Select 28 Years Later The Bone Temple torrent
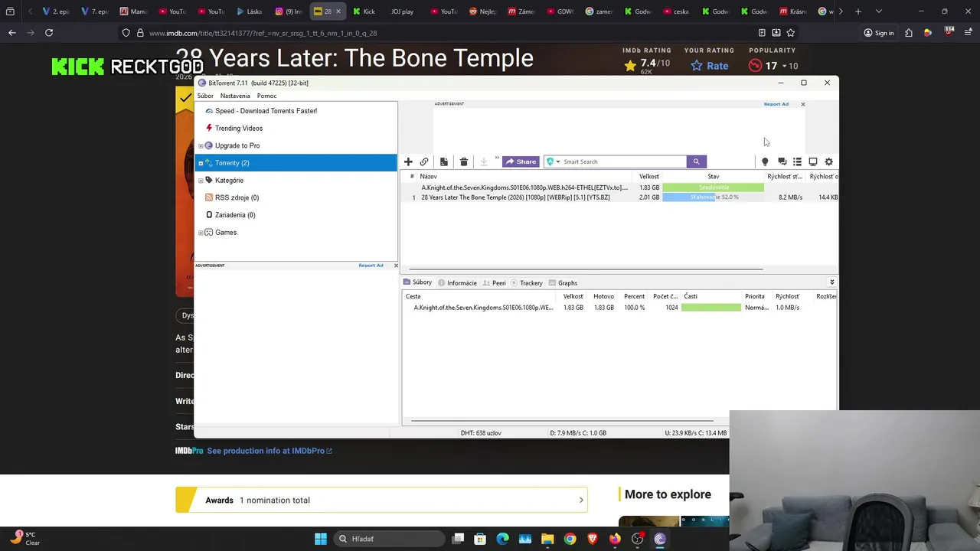 pyautogui.click(x=620, y=197)
